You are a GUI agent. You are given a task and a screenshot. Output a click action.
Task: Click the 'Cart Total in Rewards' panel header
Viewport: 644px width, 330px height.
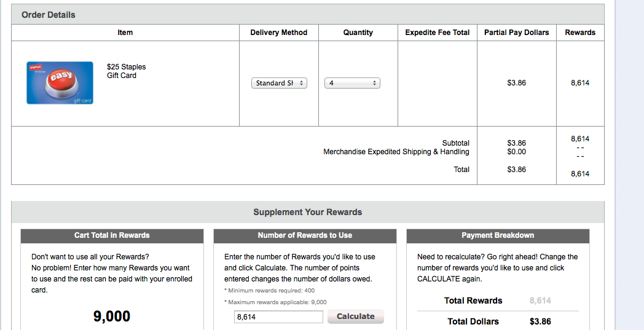[x=112, y=235]
